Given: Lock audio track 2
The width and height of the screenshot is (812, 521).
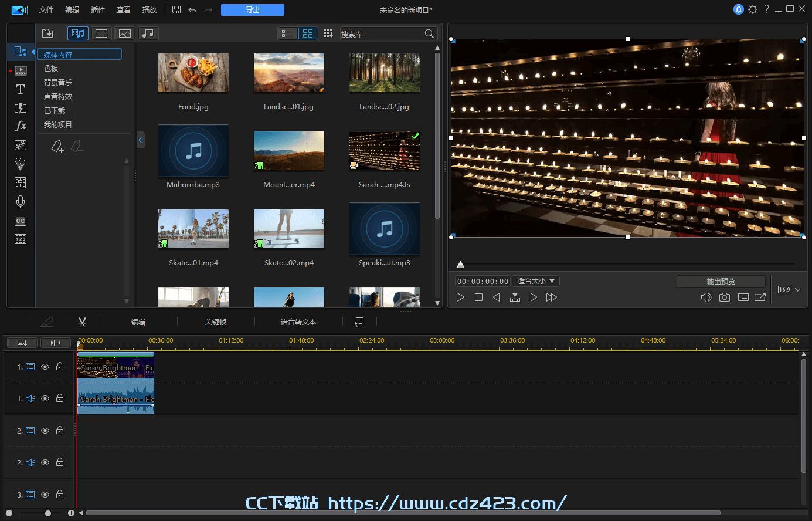Looking at the screenshot, I should point(60,462).
